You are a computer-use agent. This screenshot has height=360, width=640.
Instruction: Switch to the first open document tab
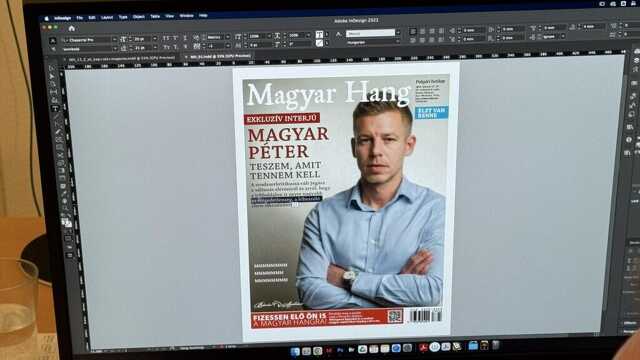[x=121, y=58]
